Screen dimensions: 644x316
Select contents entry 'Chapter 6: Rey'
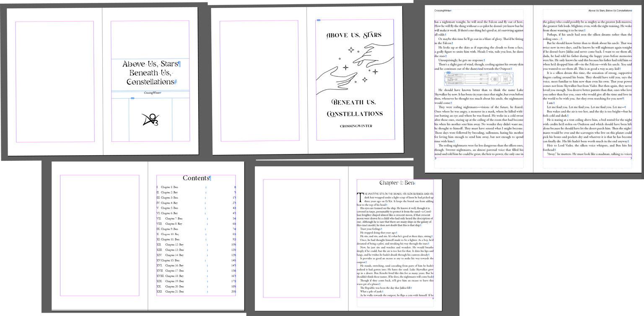click(169, 214)
